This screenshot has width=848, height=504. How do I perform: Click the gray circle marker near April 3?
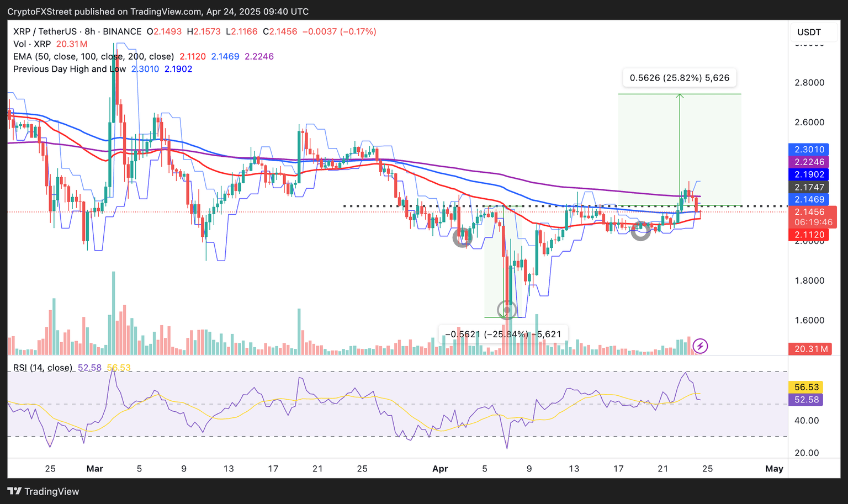point(463,238)
